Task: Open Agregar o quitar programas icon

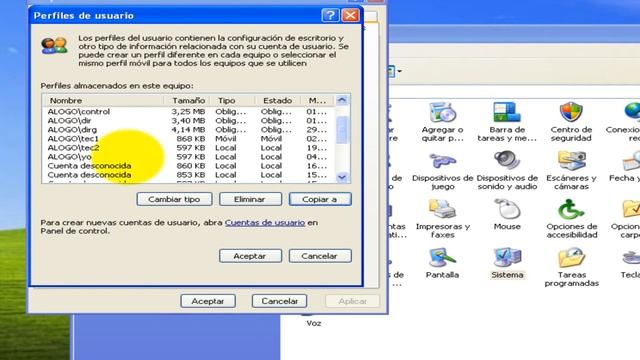Action: click(442, 112)
